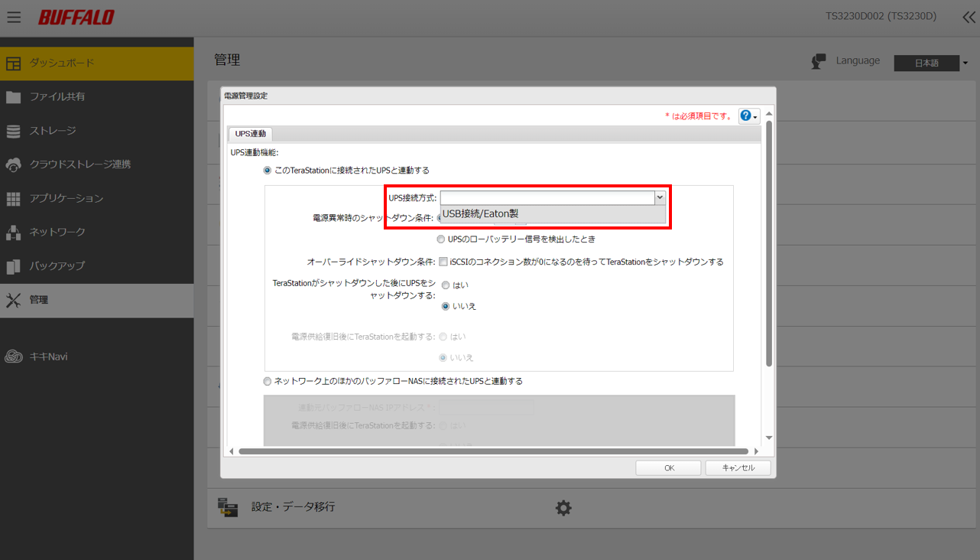Click the dialog's vertical scrollbar down arrow
Viewport: 980px width, 560px height.
[x=768, y=437]
